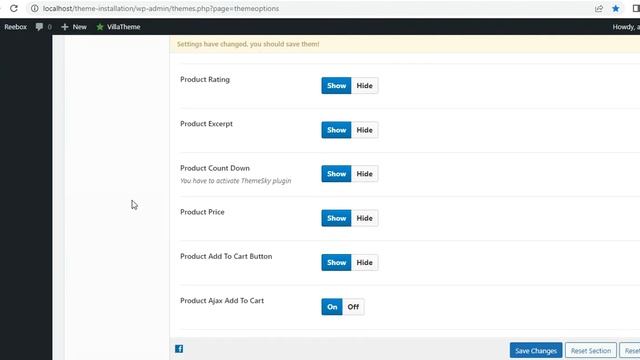Set Product Price to Show

[x=336, y=218]
